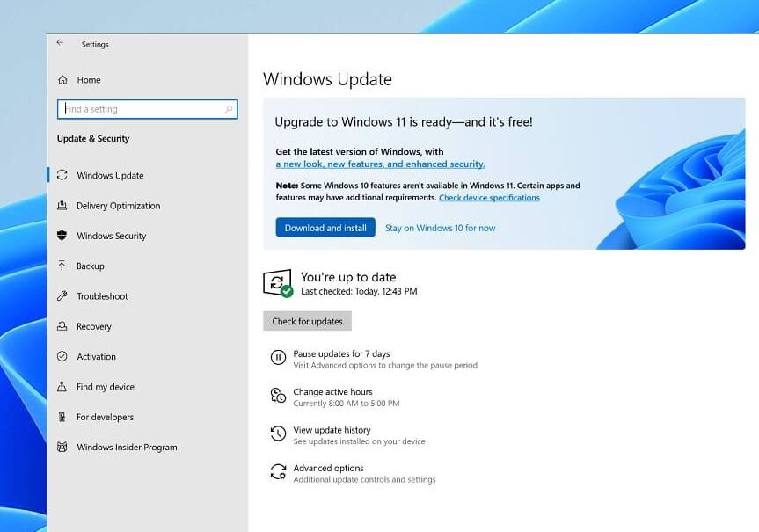This screenshot has width=759, height=532.
Task: Go to Recovery settings
Action: 94,326
